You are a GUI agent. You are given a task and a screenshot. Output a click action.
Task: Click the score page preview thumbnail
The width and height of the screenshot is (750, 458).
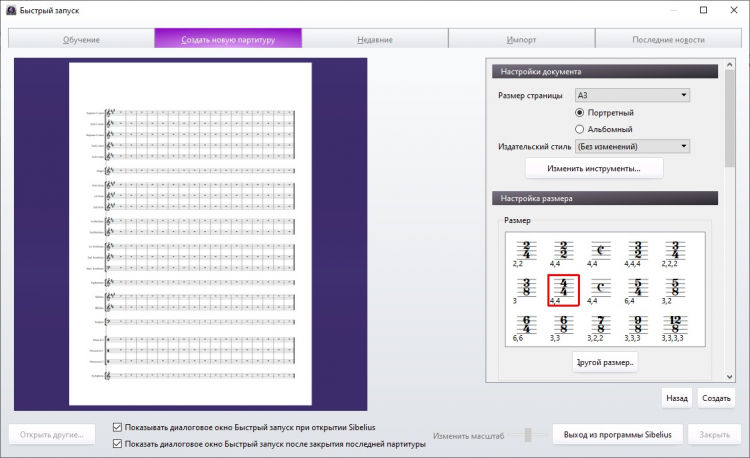coord(190,233)
